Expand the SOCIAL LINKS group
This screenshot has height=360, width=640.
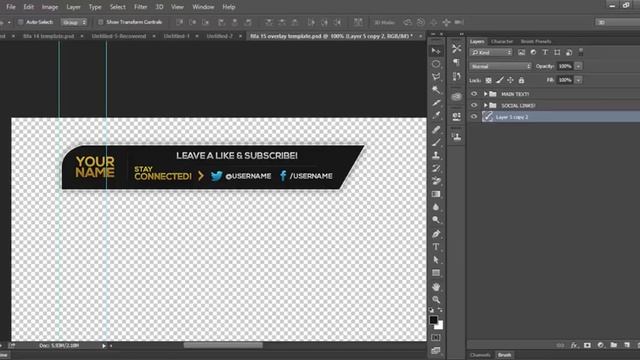[485, 105]
